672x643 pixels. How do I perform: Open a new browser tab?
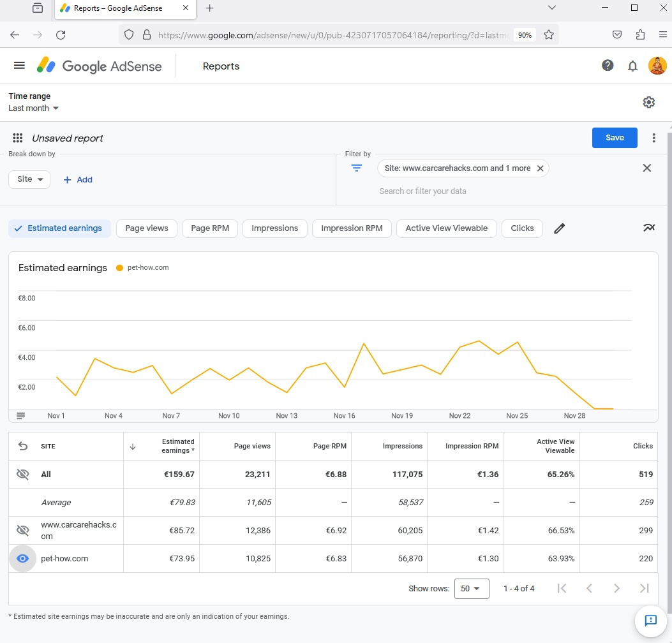pyautogui.click(x=209, y=8)
